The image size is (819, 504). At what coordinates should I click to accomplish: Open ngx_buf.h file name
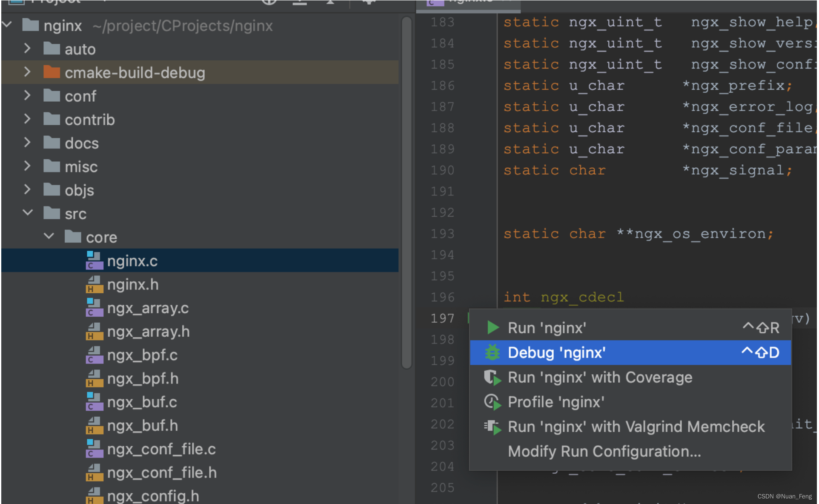point(143,425)
